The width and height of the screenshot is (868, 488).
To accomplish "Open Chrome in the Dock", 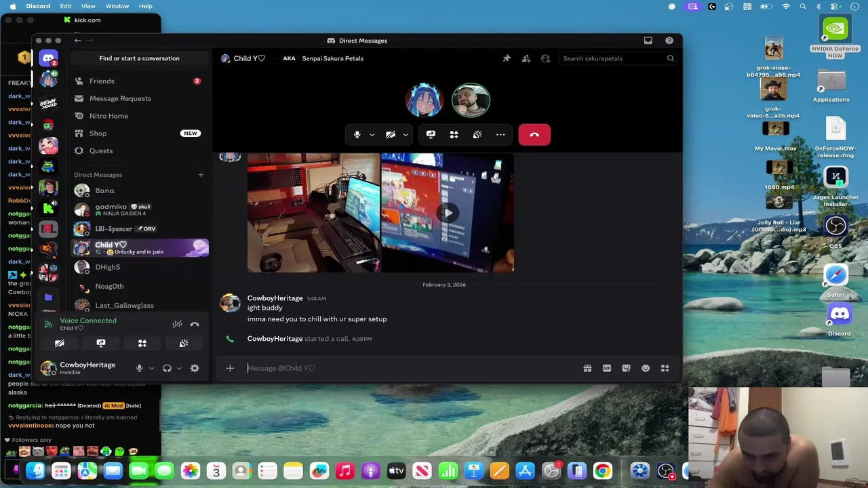I will pos(602,471).
